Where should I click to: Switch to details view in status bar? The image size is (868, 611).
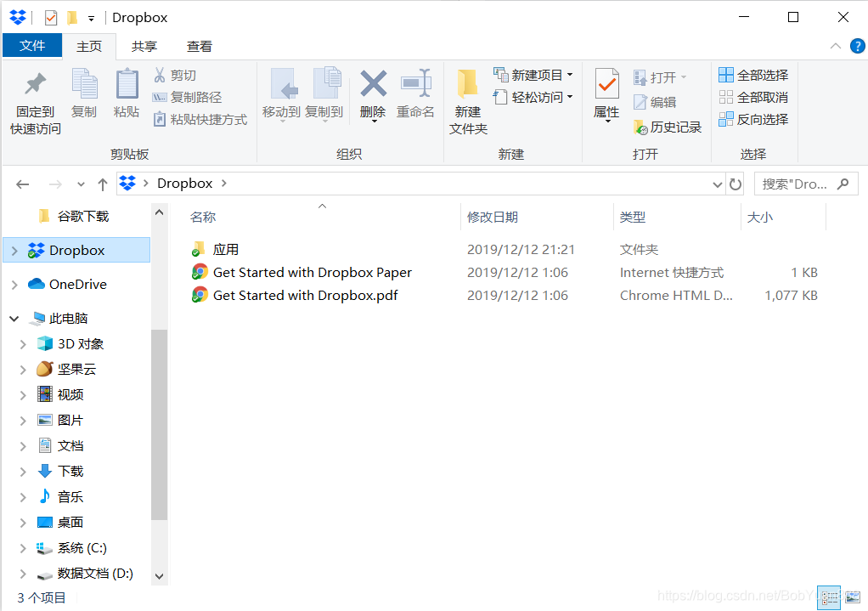829,597
